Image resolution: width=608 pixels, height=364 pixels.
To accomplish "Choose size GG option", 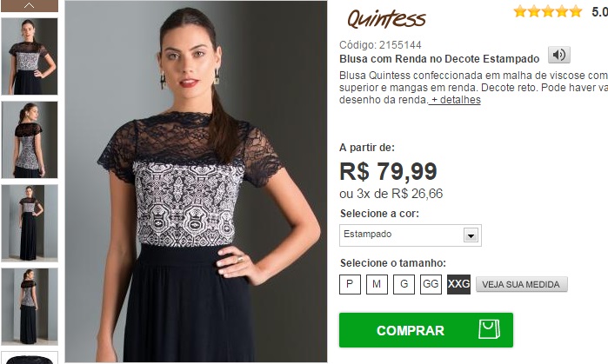I will pyautogui.click(x=431, y=284).
